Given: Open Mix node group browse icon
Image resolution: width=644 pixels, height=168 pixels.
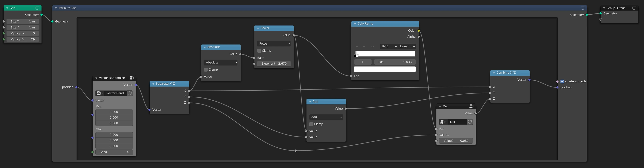Looking at the screenshot, I should (443, 122).
